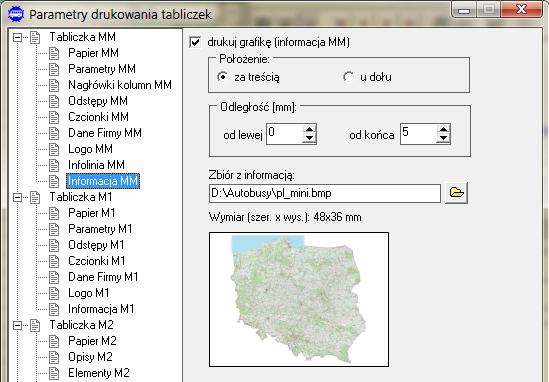The image size is (549, 382).
Task: Open the Papier MM settings page
Action: click(93, 53)
